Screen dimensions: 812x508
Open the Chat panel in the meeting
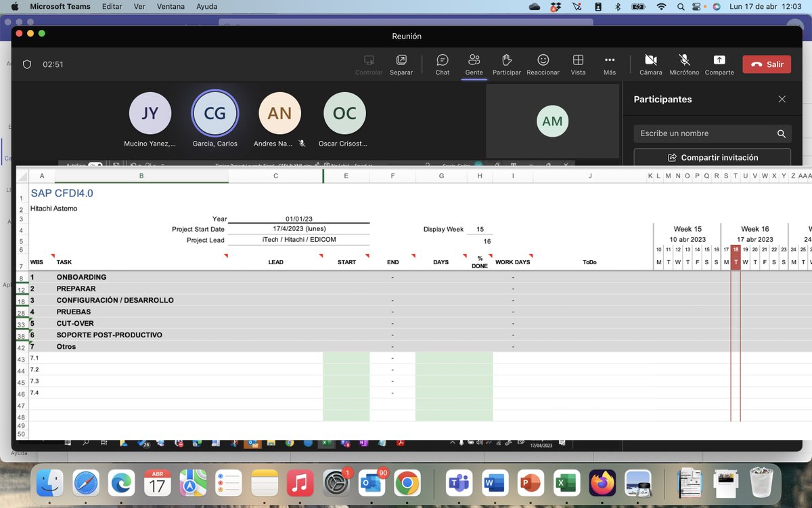(443, 64)
